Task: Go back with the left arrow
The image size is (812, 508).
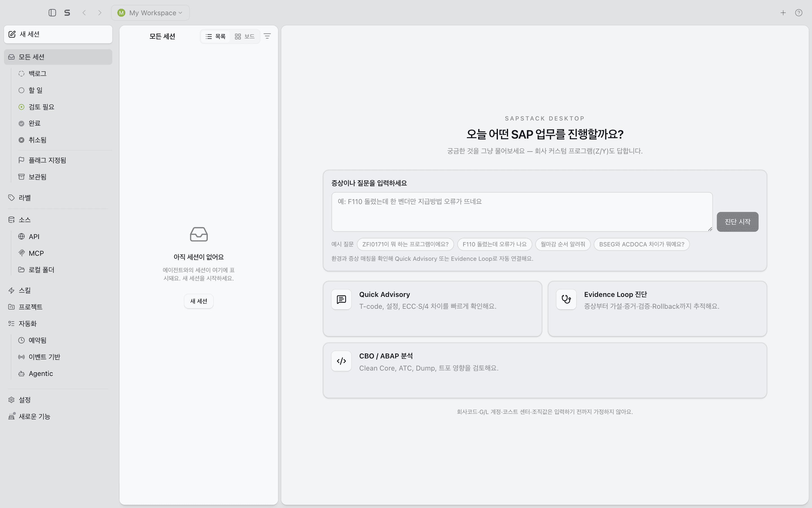Action: pos(84,13)
